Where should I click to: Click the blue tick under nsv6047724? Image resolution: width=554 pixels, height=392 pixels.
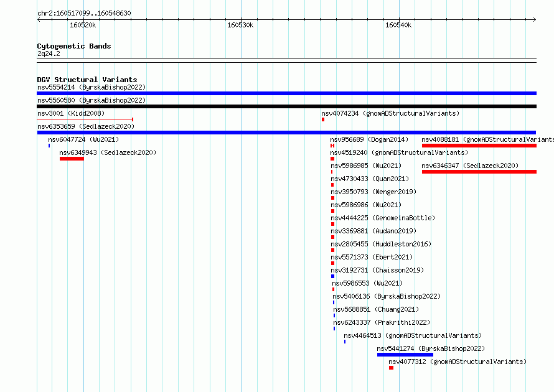pyautogui.click(x=49, y=146)
